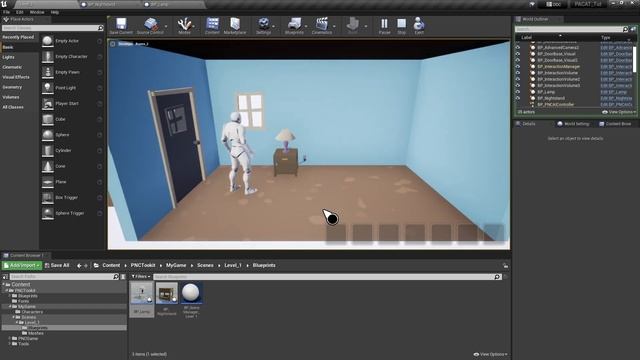Open the Edit menu

(x=20, y=12)
